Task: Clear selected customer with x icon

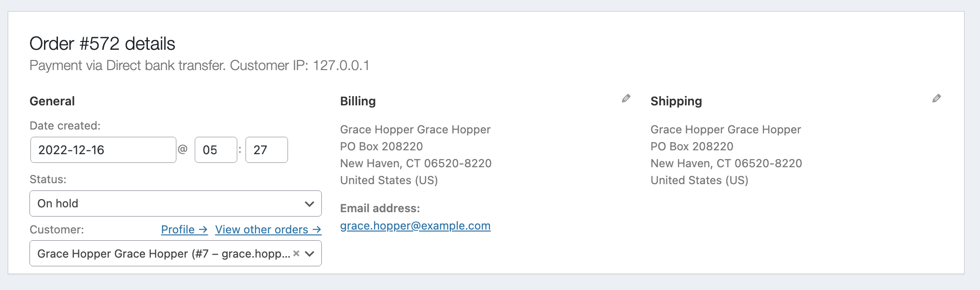Action: point(296,253)
